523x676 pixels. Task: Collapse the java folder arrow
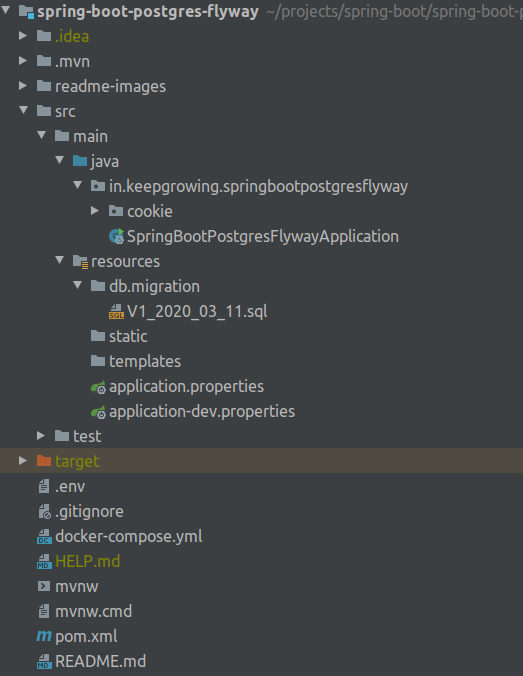click(x=60, y=160)
